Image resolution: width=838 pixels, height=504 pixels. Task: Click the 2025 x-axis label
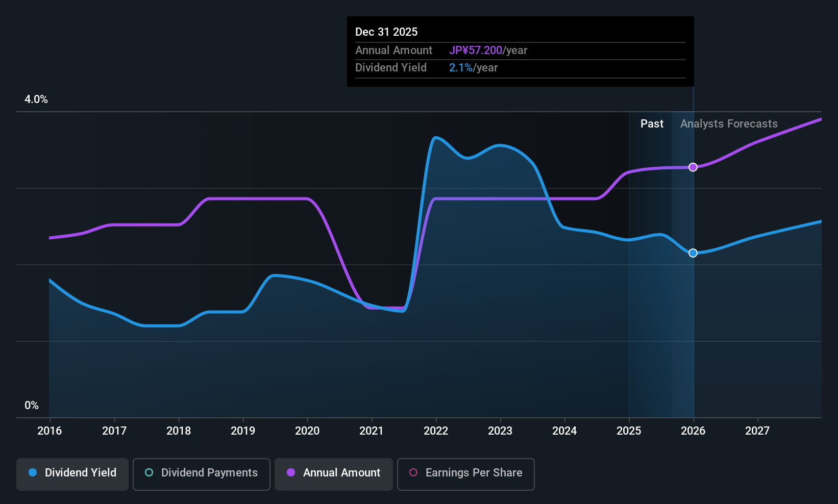(629, 431)
